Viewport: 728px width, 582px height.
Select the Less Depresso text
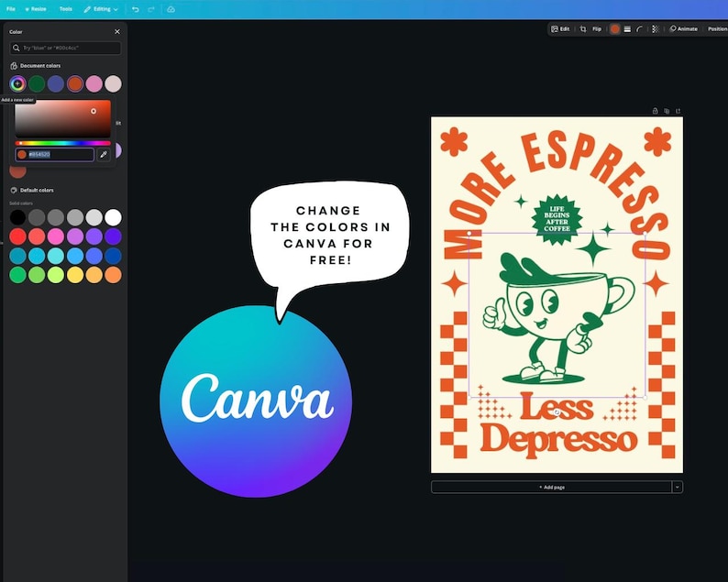(x=558, y=423)
